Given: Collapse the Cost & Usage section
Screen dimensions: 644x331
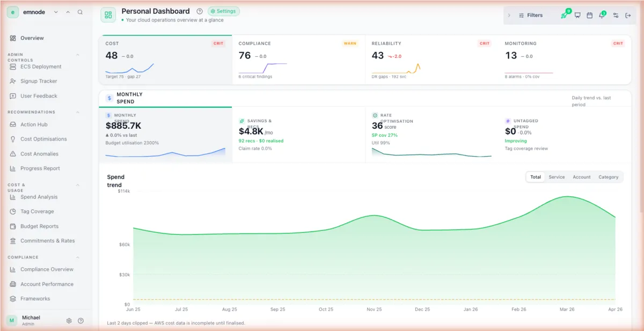Looking at the screenshot, I should (78, 185).
